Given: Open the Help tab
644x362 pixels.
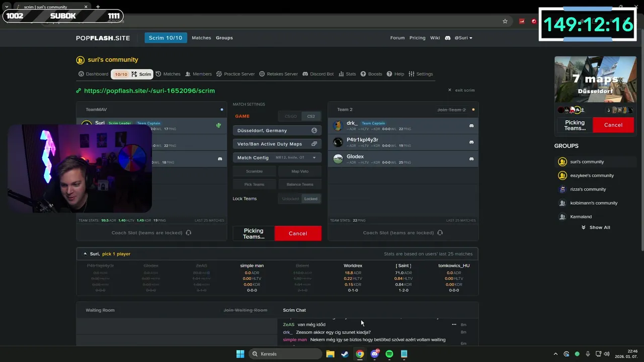Looking at the screenshot, I should [x=395, y=74].
